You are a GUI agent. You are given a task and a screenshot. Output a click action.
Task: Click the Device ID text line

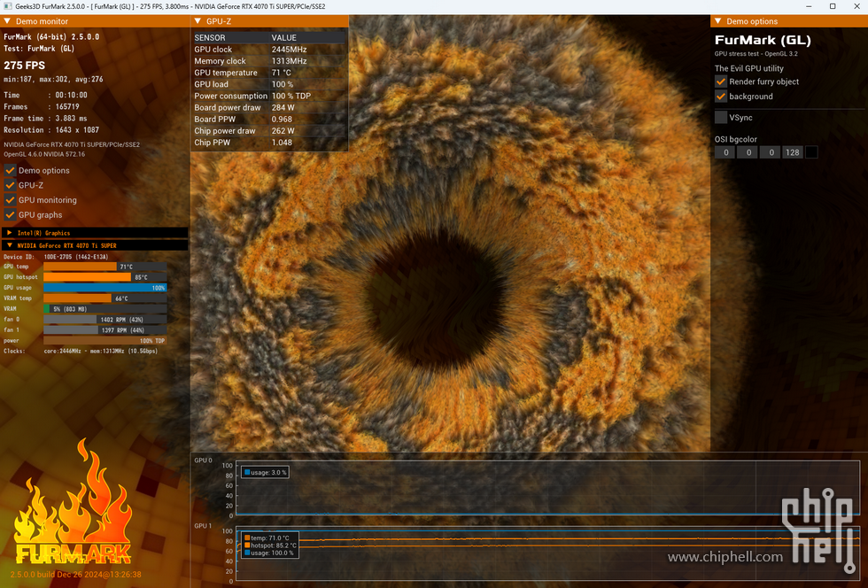point(56,257)
